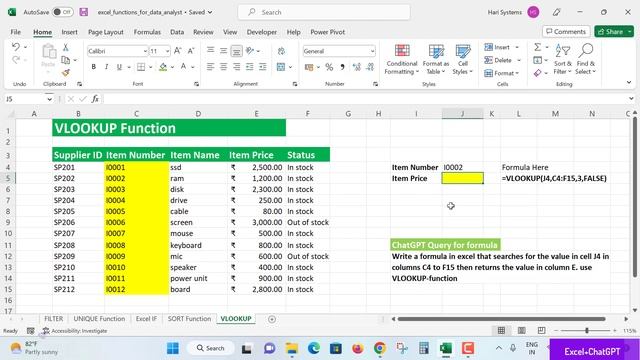Toggle Italic formatting
The height and width of the screenshot is (360, 640).
click(106, 67)
